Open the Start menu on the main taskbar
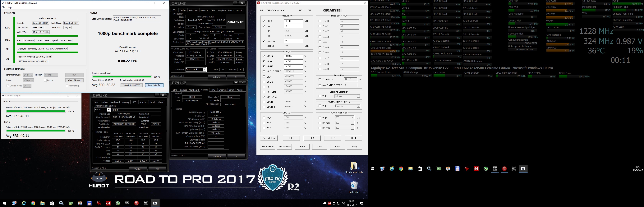This screenshot has height=207, width=644. (4, 203)
